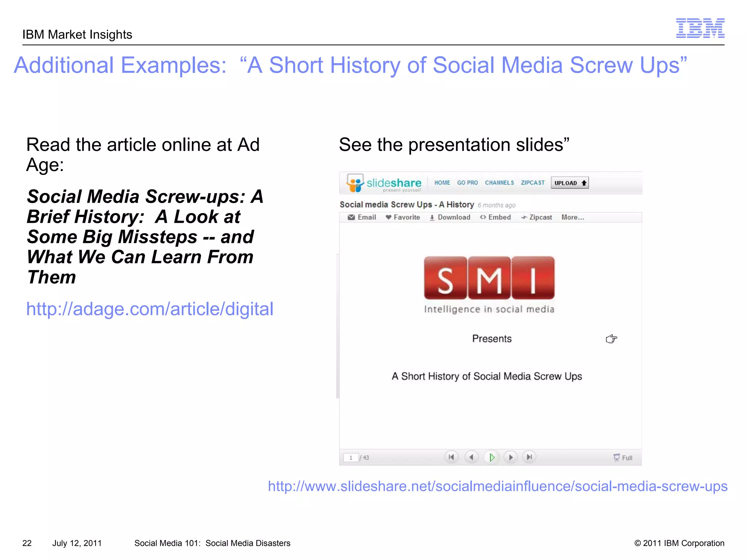
Task: Open the CHANNELS navigation item
Action: 499,183
